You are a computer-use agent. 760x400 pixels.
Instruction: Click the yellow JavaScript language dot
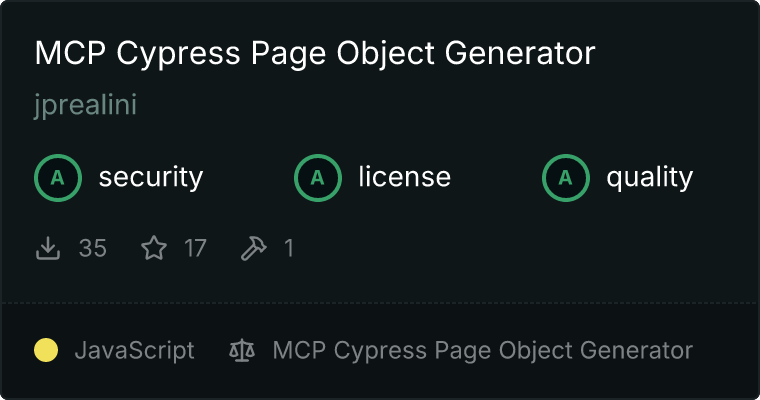click(46, 351)
